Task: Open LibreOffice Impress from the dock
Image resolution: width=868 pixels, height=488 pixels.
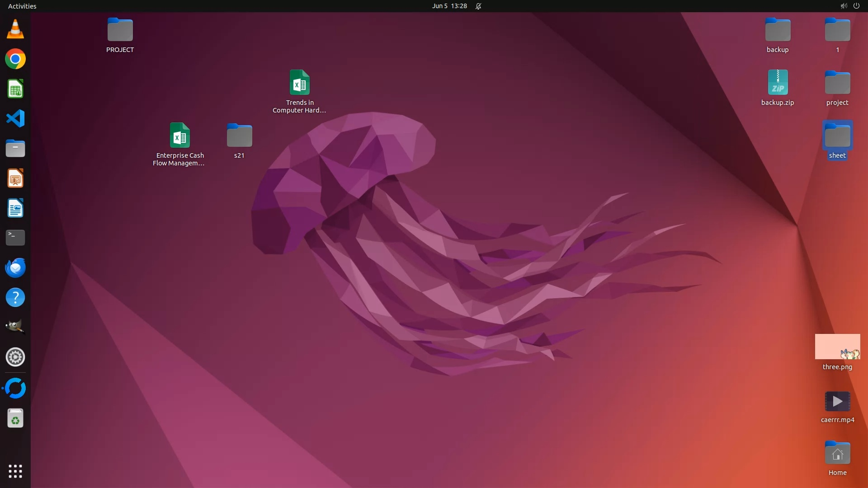Action: click(x=15, y=178)
